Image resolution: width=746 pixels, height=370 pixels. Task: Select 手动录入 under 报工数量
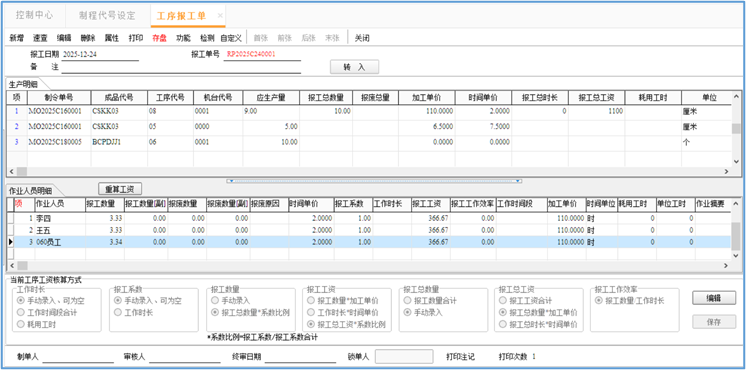pos(231,301)
